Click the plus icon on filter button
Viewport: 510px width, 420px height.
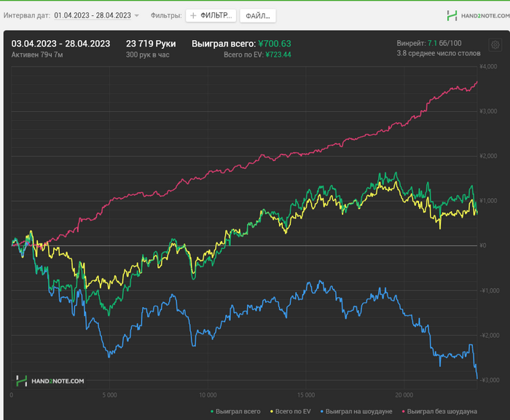[x=193, y=15]
